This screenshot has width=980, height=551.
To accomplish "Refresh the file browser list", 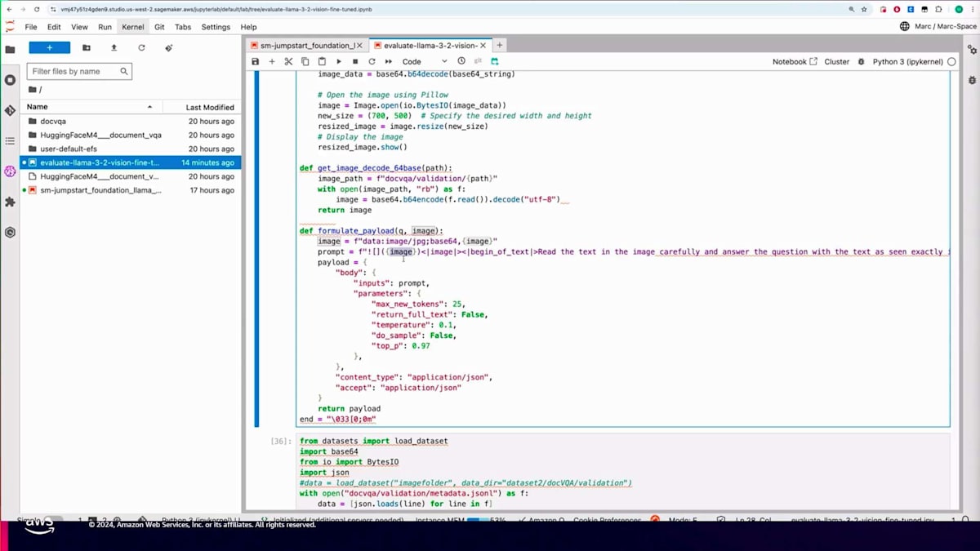I will tap(141, 48).
